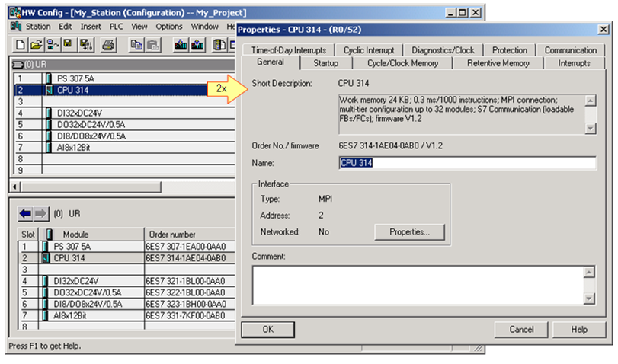Click the Help button in Properties dialog
Image resolution: width=618 pixels, height=364 pixels.
coord(579,329)
